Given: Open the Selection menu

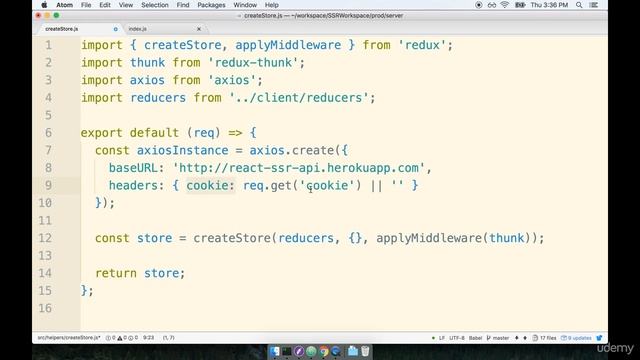Looking at the screenshot, I should (155, 5).
